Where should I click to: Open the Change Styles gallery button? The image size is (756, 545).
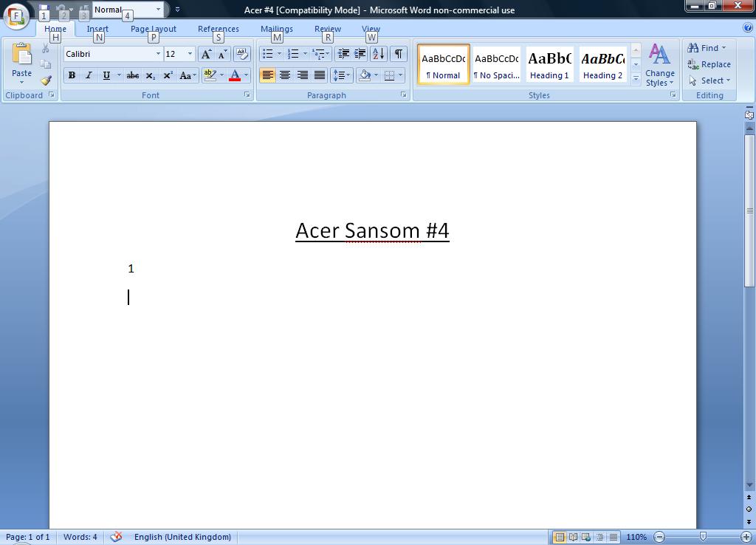(659, 65)
